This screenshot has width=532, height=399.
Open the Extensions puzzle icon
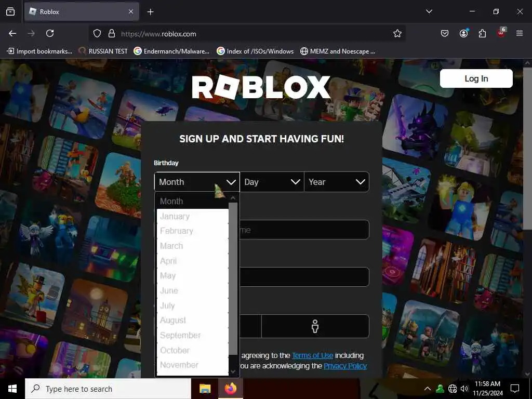tap(482, 33)
